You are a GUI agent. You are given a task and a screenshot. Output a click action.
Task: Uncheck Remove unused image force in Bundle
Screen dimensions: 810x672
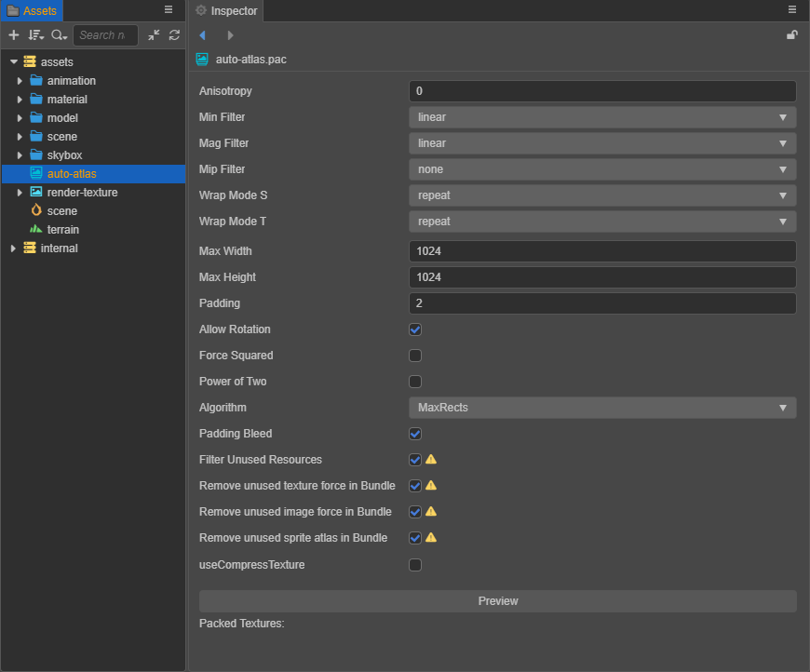(415, 512)
